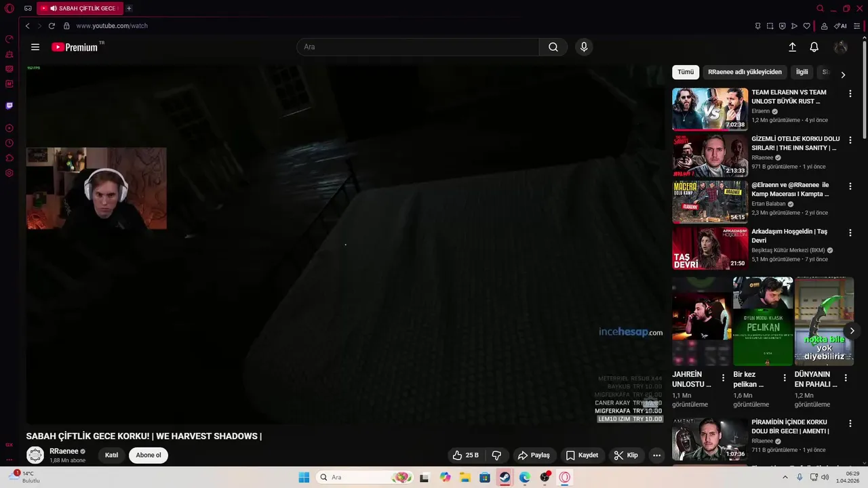Open File Explorer from taskbar
Image resolution: width=868 pixels, height=488 pixels.
click(465, 477)
